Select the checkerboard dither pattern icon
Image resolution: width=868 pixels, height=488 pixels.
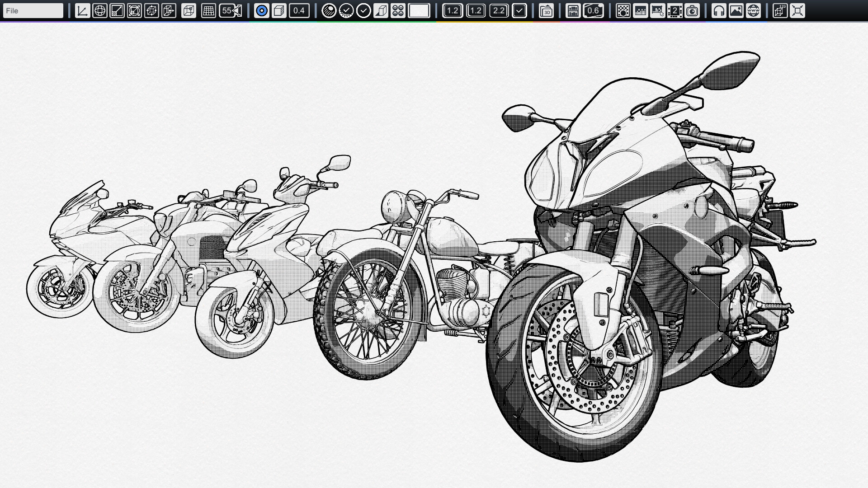click(x=623, y=11)
